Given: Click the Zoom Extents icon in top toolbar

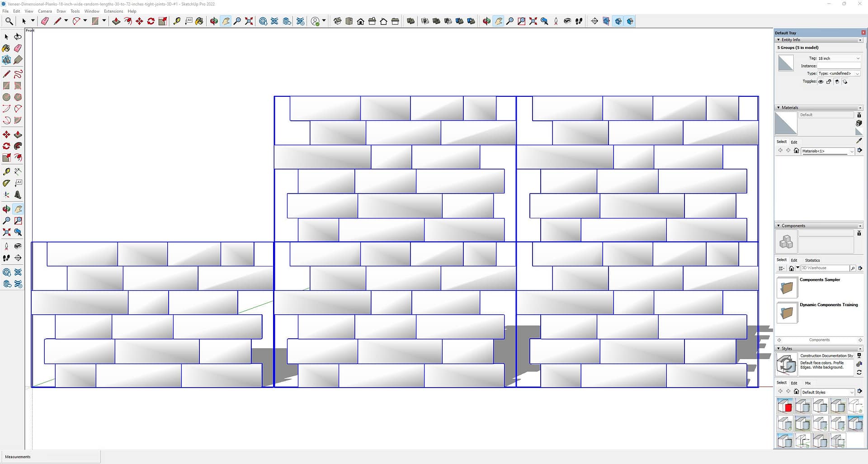Looking at the screenshot, I should pos(249,21).
